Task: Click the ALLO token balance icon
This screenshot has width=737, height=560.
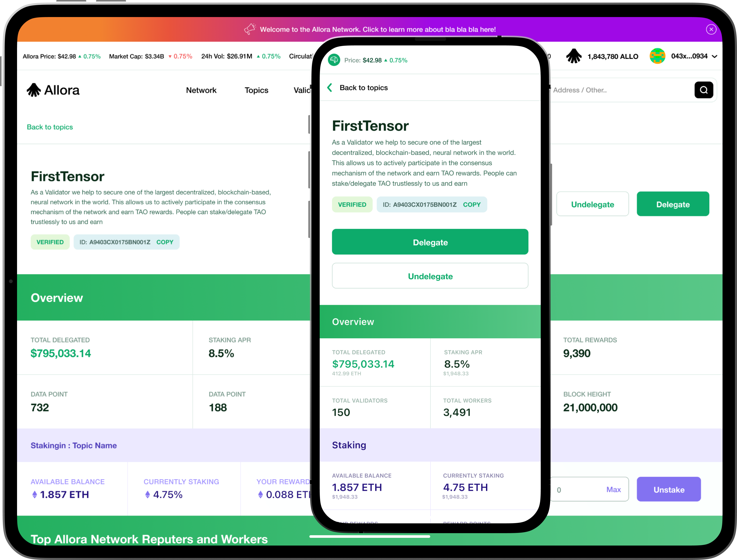Action: 574,56
